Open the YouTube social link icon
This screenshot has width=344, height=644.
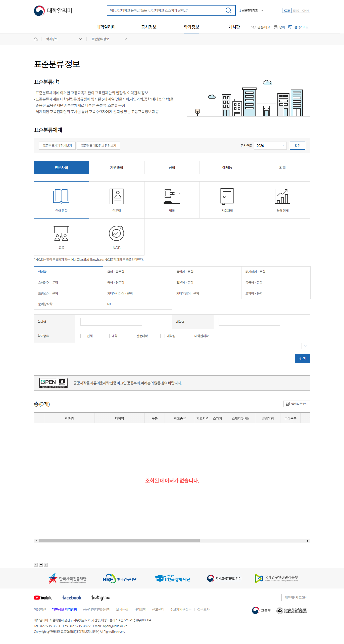43,597
